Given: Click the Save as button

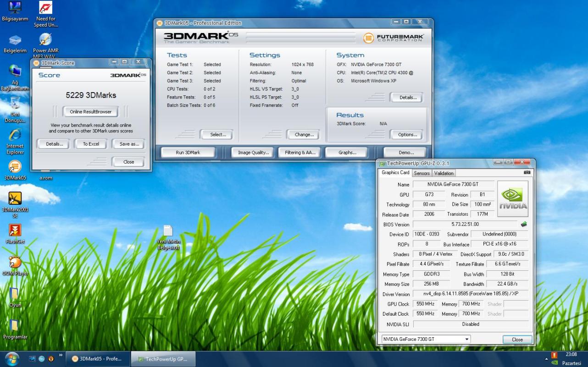Looking at the screenshot, I should [129, 144].
